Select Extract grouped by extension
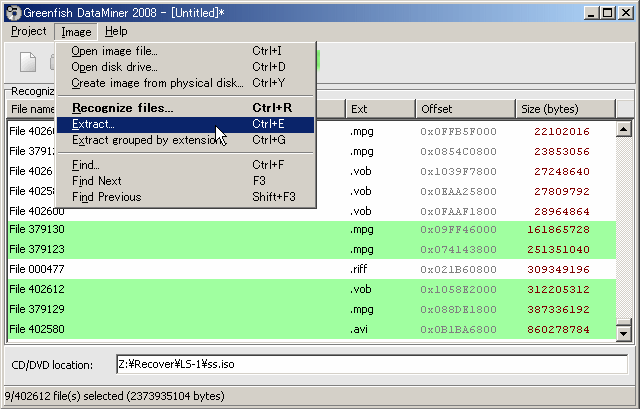Viewport: 640px width, 409px height. [150, 140]
